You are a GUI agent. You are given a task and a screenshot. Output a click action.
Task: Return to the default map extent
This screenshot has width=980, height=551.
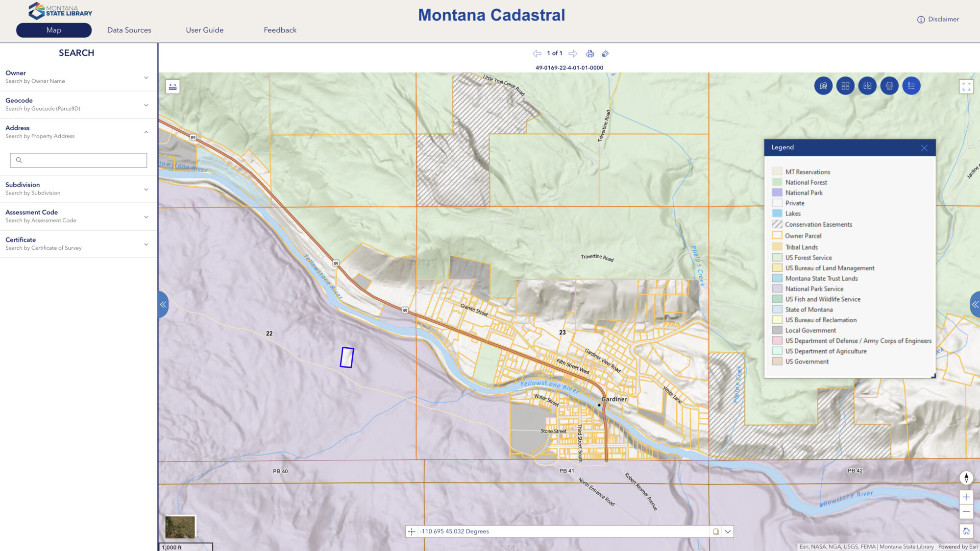(x=966, y=529)
